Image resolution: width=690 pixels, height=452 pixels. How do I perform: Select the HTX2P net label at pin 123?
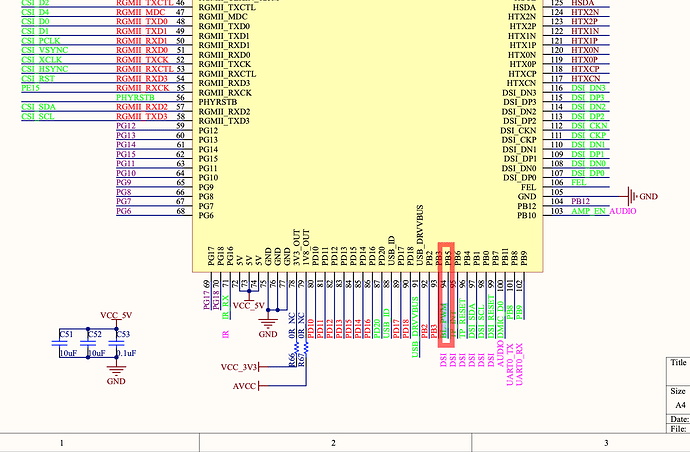click(x=584, y=21)
